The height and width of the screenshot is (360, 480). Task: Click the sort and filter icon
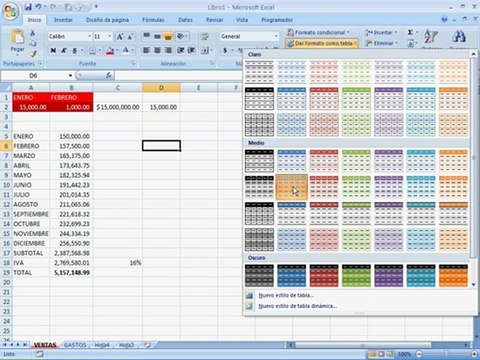430,37
